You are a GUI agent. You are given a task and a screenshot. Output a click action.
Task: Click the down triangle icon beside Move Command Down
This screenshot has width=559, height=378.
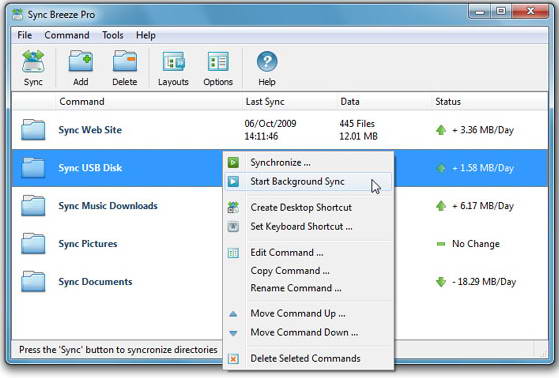pos(233,333)
